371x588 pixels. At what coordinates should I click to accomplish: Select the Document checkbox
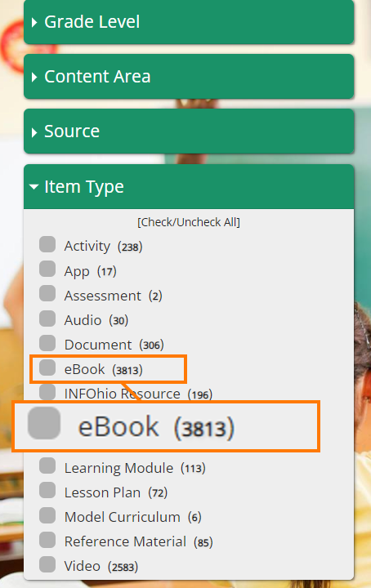click(x=47, y=343)
